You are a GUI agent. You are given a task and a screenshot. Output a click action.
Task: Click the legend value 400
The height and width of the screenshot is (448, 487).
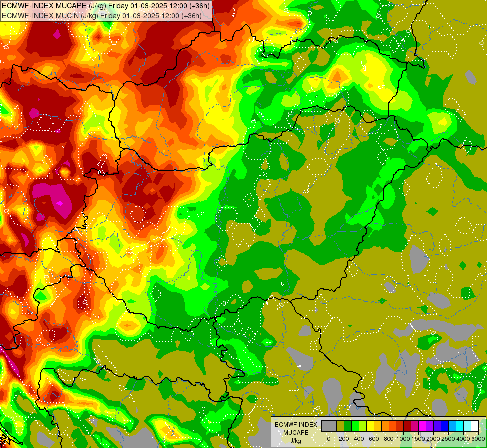(359, 439)
